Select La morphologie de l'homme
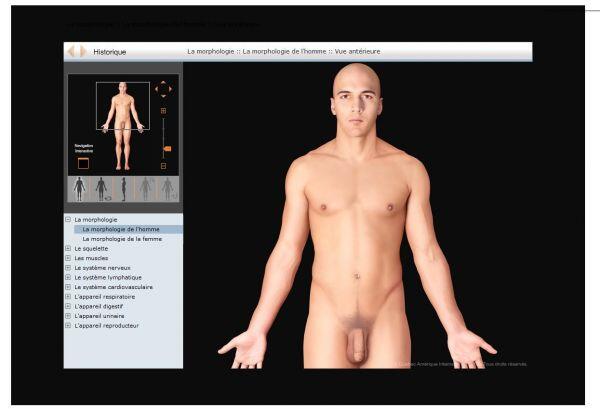600x409 pixels. [x=120, y=229]
